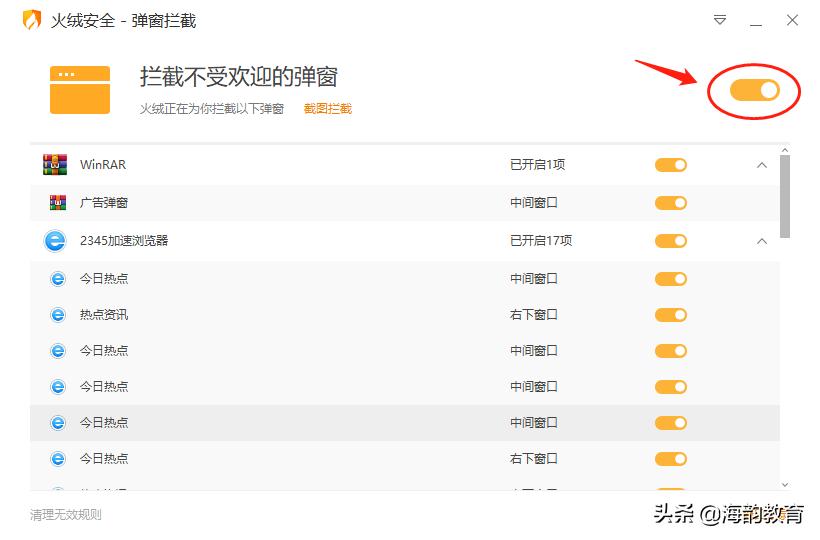Disable the 广告弹窗 rule switch

click(x=671, y=203)
